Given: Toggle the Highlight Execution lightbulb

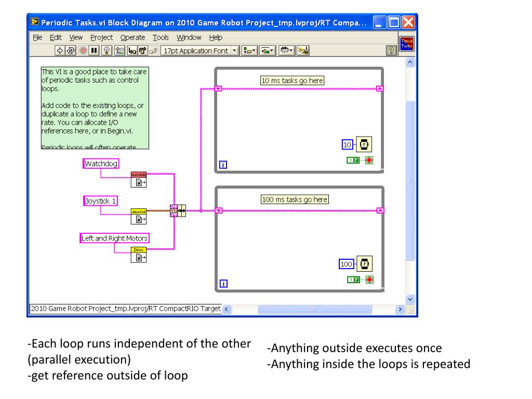Looking at the screenshot, I should click(107, 50).
